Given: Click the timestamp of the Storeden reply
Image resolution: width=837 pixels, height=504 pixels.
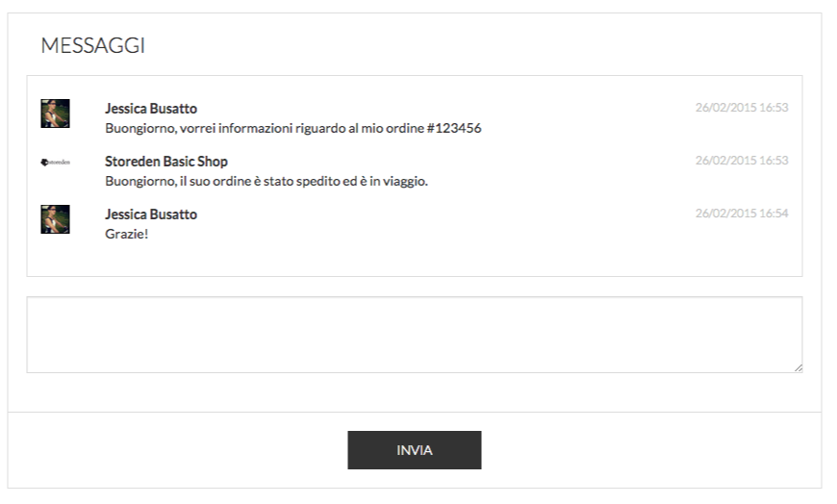Looking at the screenshot, I should click(x=742, y=161).
